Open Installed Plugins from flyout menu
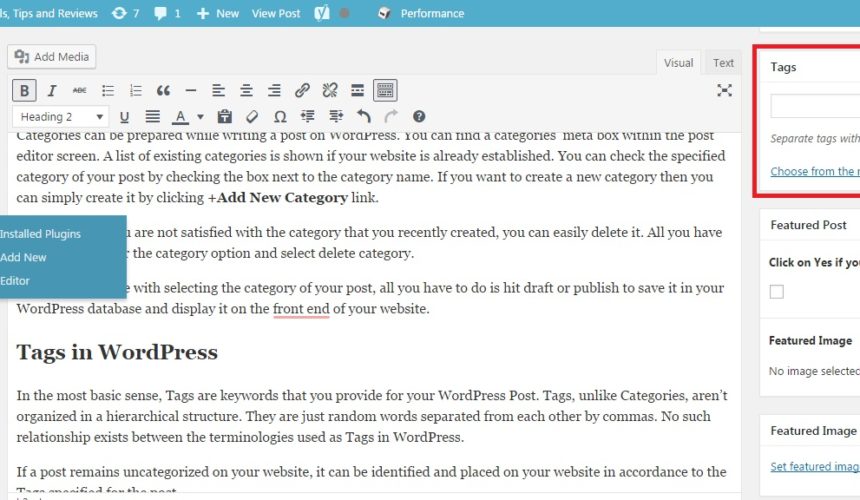This screenshot has width=860, height=500. click(x=41, y=234)
